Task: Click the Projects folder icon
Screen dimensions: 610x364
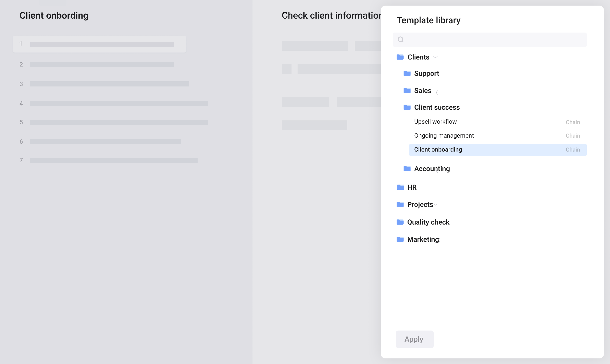Action: (x=400, y=204)
